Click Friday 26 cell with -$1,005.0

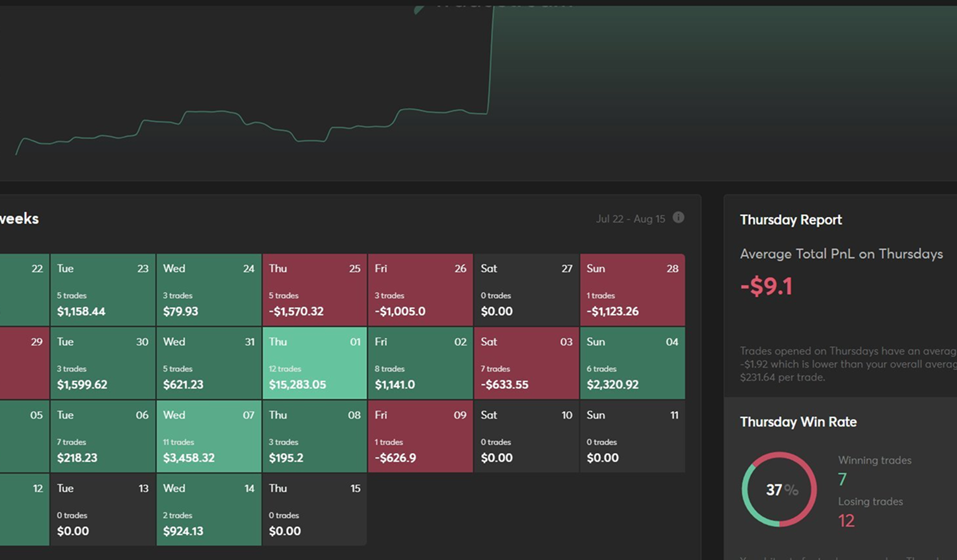[420, 290]
